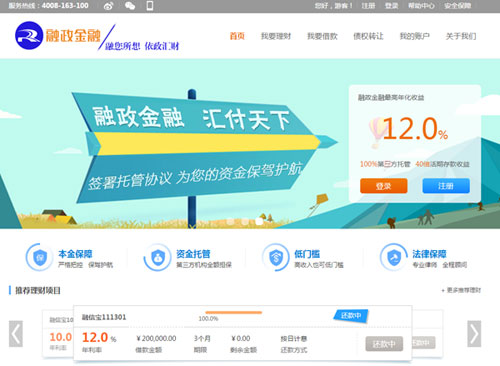Select the first banner carousel dot
Screen dimensions: 500x366
230,221
